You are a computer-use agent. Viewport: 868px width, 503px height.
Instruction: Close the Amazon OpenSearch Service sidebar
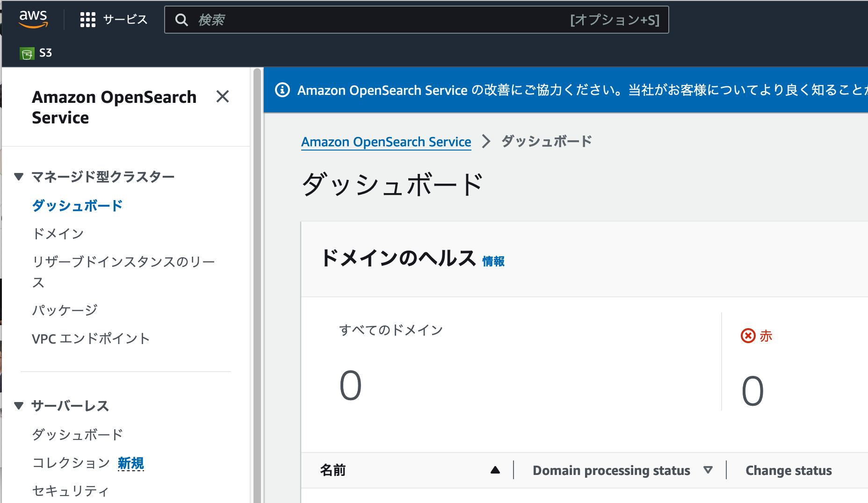point(223,97)
